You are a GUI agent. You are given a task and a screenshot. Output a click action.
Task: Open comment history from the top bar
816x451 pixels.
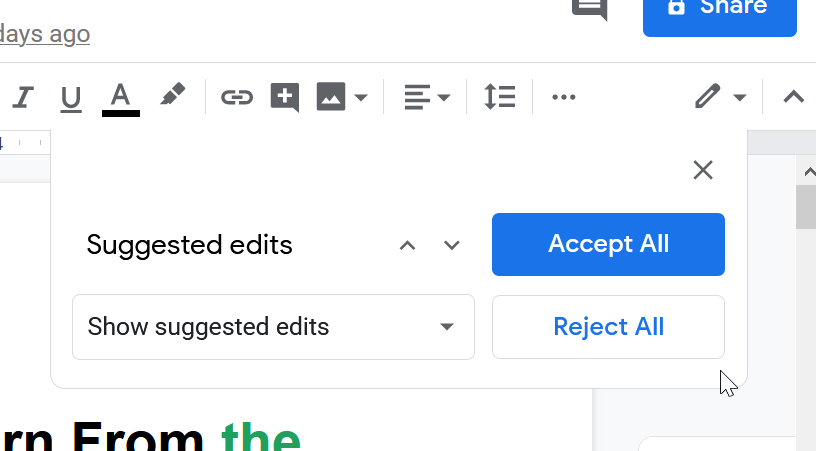coord(590,9)
